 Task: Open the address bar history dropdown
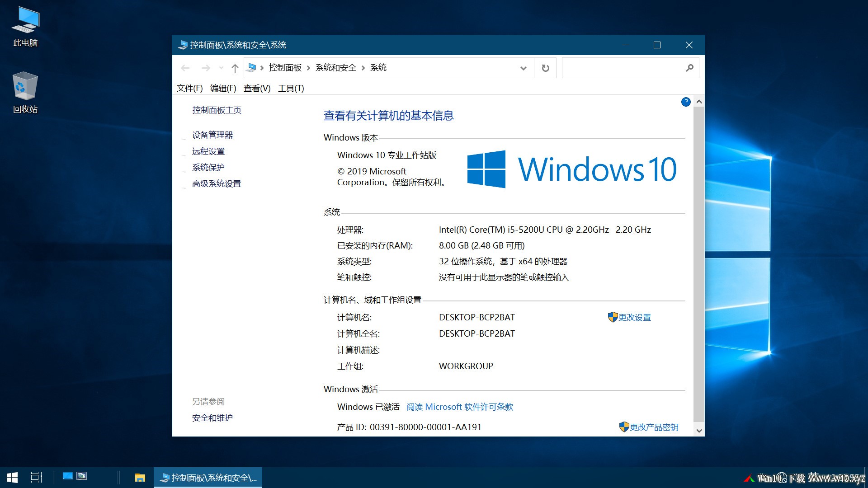524,68
